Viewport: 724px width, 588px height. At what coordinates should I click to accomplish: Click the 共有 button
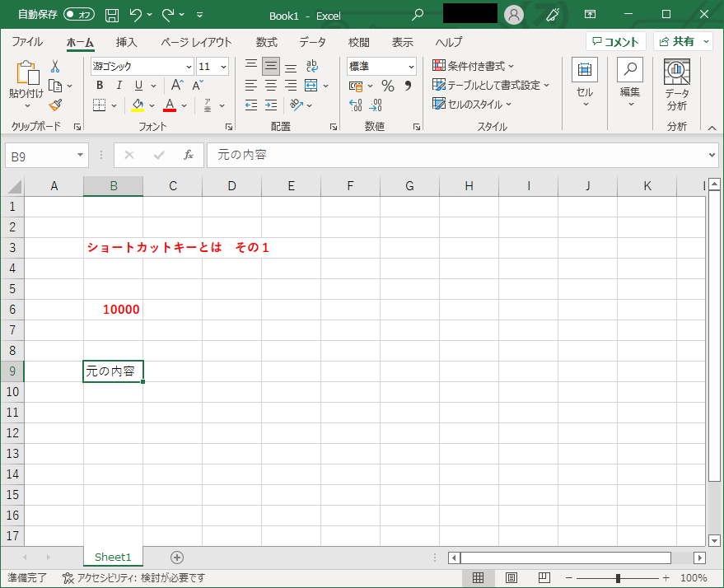(x=677, y=41)
